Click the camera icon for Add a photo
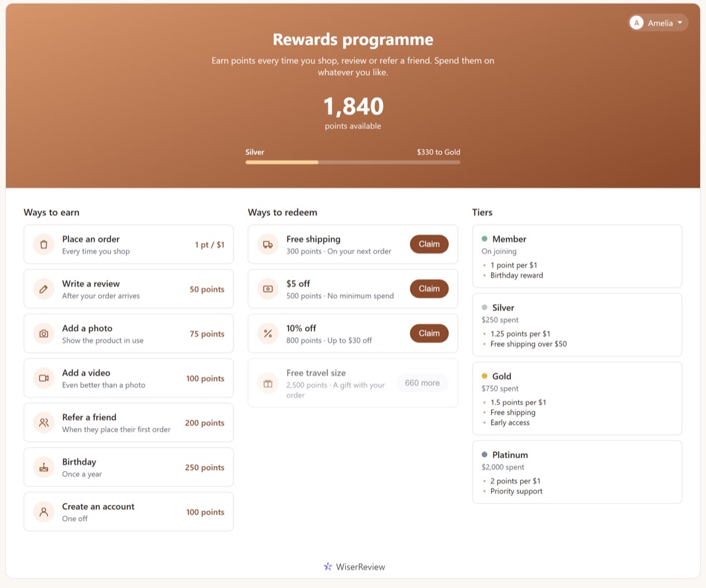The image size is (706, 588). coord(44,334)
